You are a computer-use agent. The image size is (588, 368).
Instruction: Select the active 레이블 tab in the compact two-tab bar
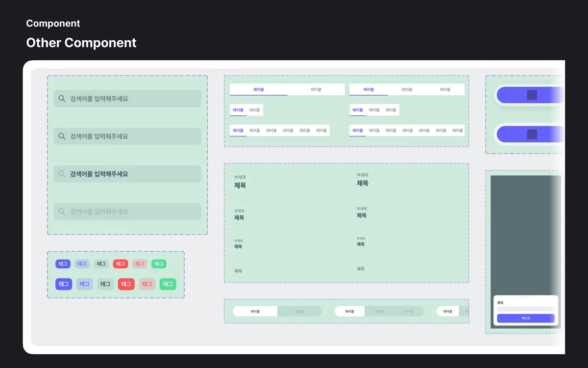(238, 110)
